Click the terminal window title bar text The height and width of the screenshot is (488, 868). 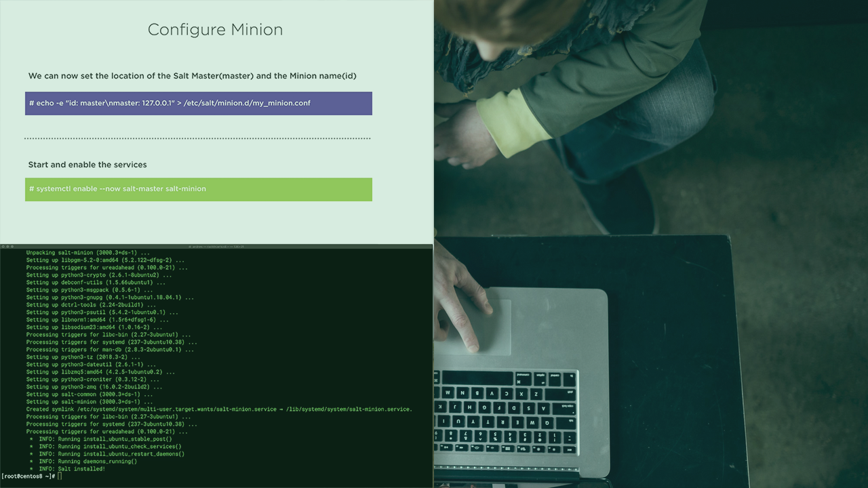216,247
